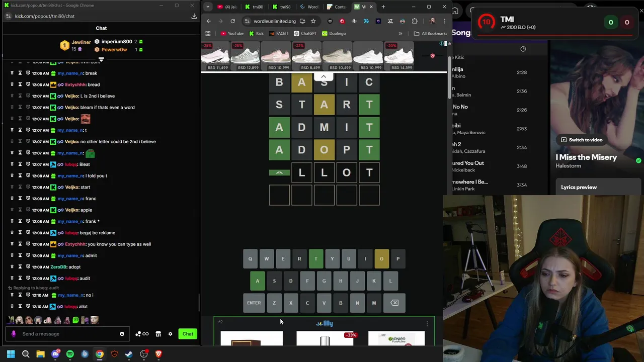Click imperium800 in chat leaderboard

pos(117,42)
